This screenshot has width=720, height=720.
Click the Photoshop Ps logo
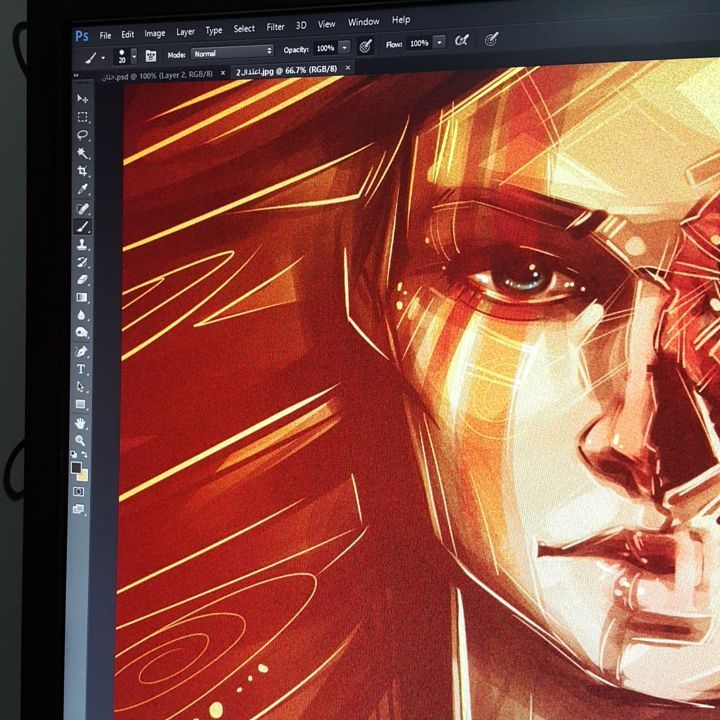[82, 36]
